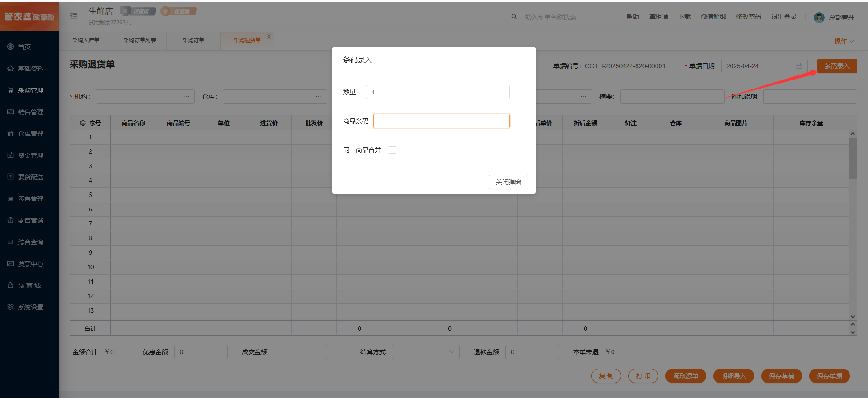Open the 销售管理 sidebar item
The width and height of the screenshot is (868, 398).
tap(29, 112)
